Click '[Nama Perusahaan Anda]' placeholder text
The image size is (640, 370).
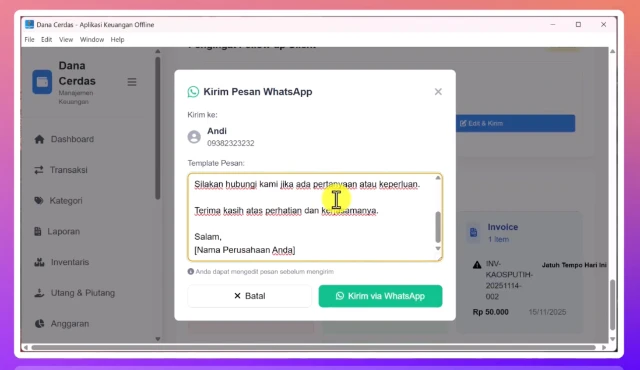(x=244, y=250)
